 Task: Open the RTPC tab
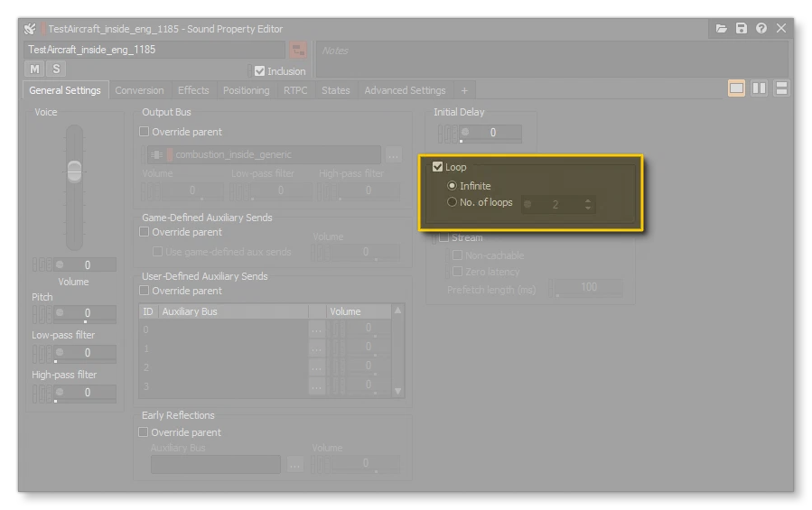[295, 90]
